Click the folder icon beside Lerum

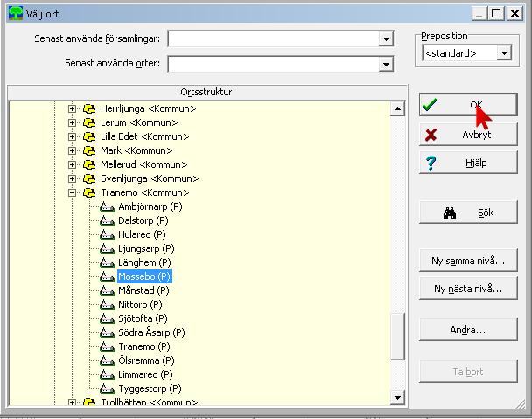pos(89,122)
